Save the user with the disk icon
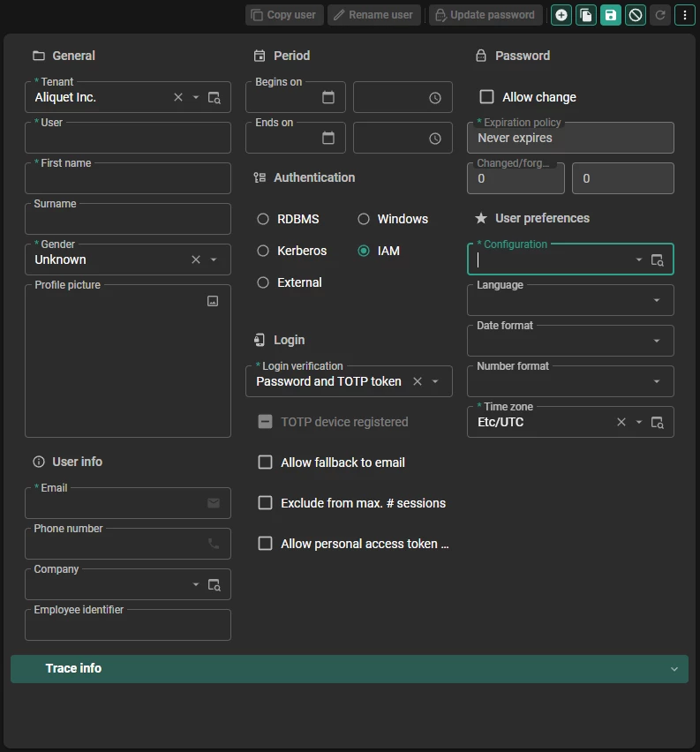The width and height of the screenshot is (700, 752). [x=611, y=15]
